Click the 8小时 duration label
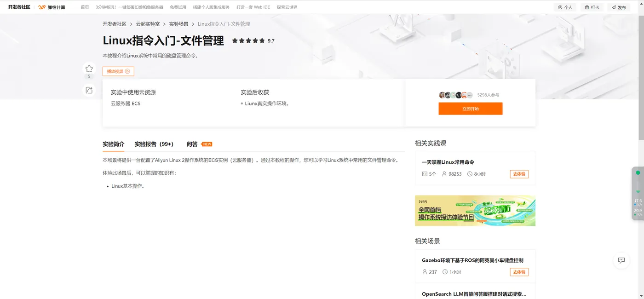The height and width of the screenshot is (299, 644). 480,174
